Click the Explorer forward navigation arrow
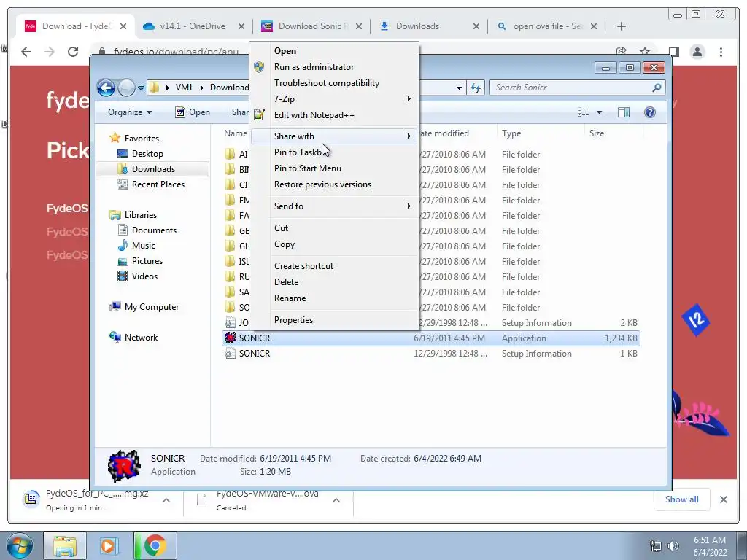This screenshot has width=747, height=560. (126, 87)
